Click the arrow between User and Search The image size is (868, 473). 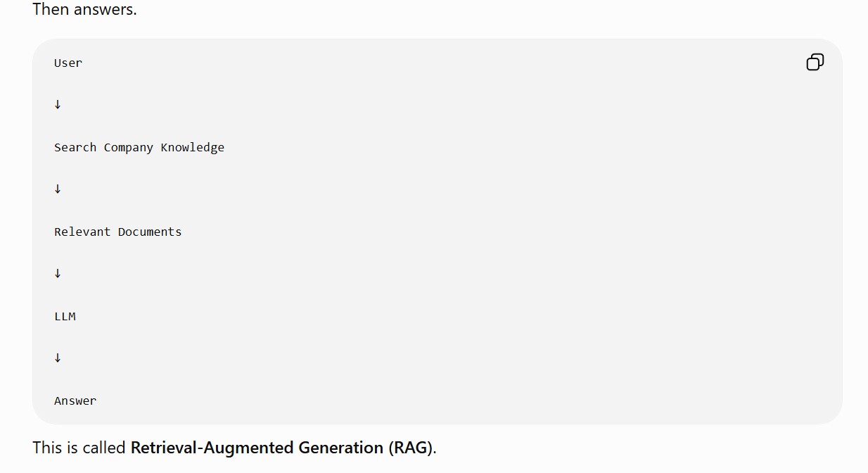58,104
